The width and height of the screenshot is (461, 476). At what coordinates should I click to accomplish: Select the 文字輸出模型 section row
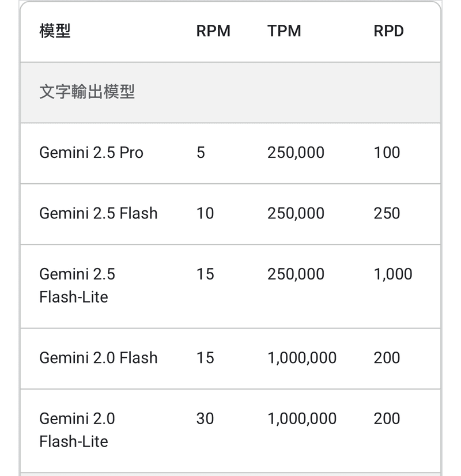[x=231, y=92]
